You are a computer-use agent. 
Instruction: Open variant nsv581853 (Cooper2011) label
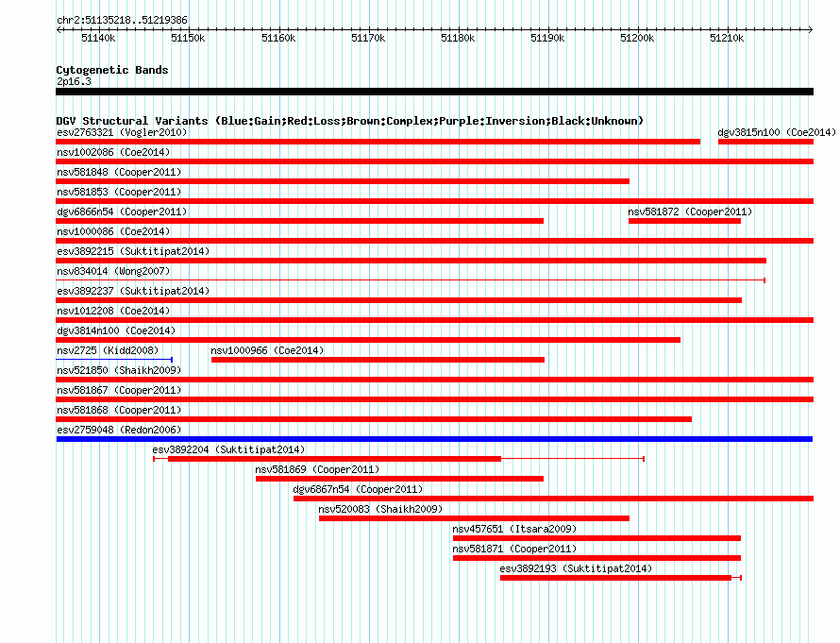(119, 192)
